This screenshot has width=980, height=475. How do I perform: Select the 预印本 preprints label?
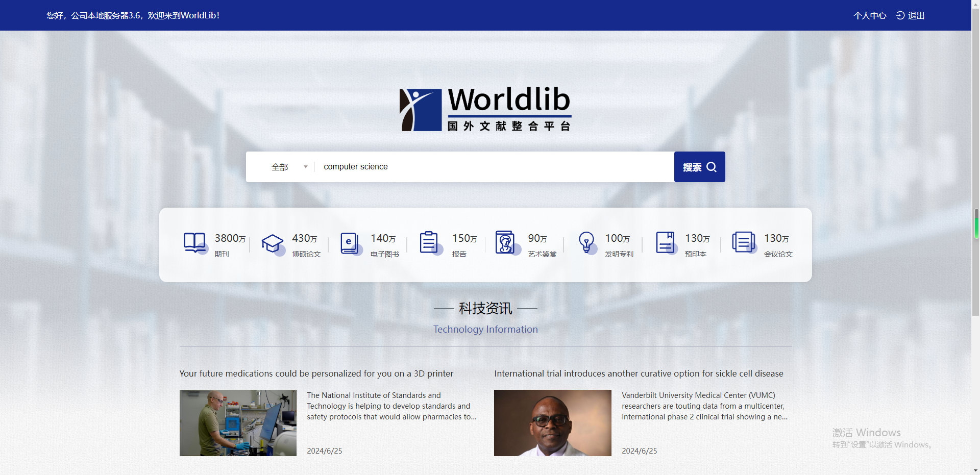click(696, 254)
